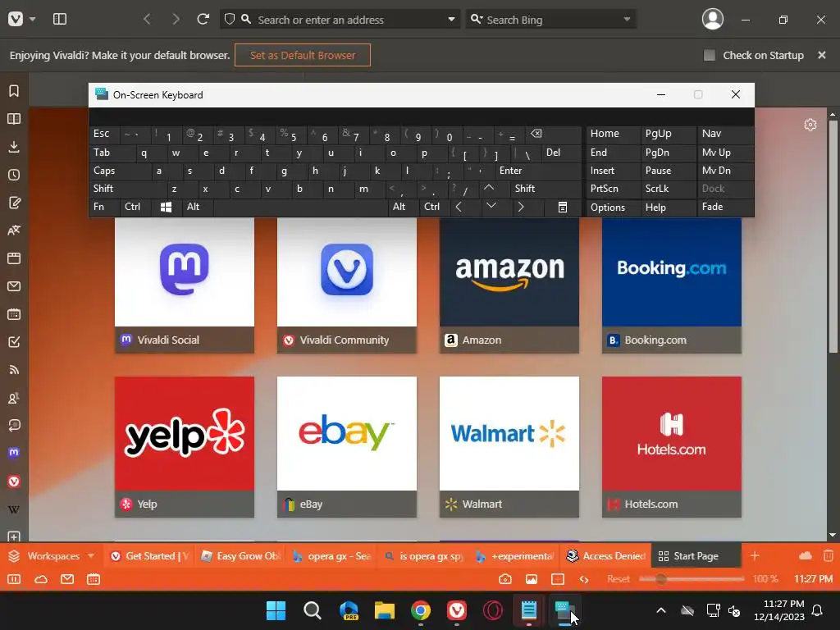
Task: Adjust the page zoom slider
Action: [x=691, y=579]
